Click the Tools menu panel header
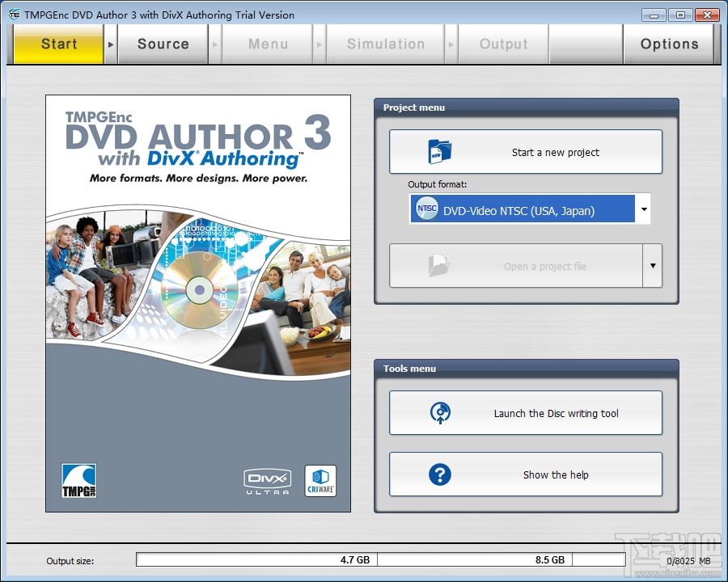The image size is (728, 582). [x=527, y=369]
